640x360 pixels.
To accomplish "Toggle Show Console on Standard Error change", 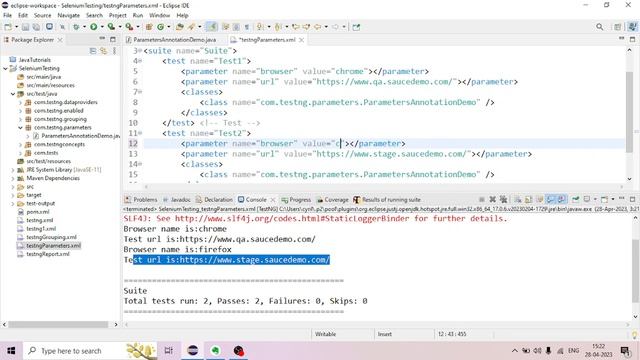I will click(x=562, y=199).
